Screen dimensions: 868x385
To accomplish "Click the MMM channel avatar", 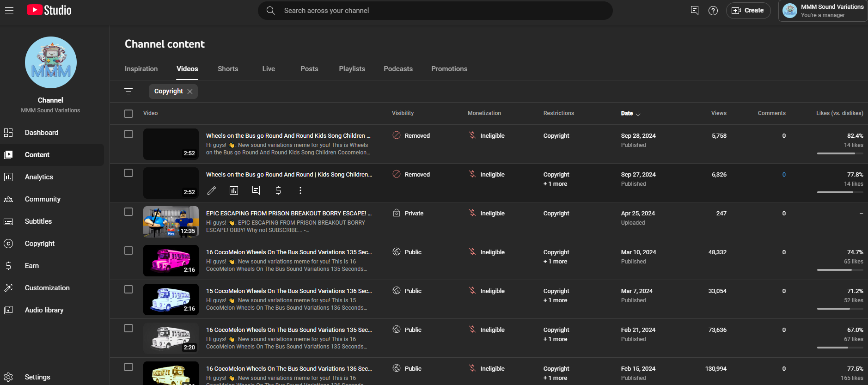I will tap(51, 62).
